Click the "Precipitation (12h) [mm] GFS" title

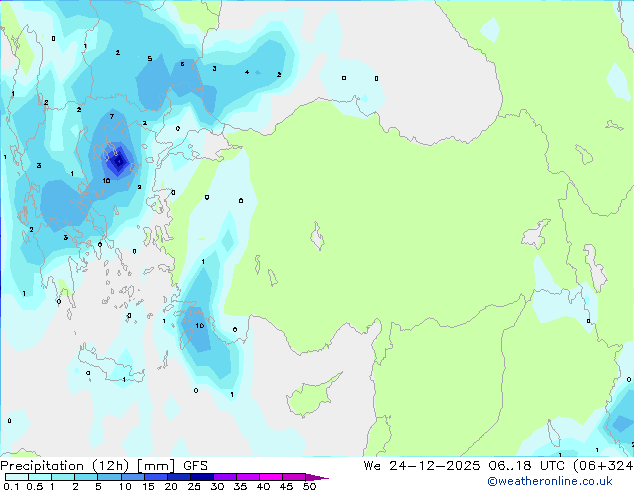pyautogui.click(x=104, y=466)
